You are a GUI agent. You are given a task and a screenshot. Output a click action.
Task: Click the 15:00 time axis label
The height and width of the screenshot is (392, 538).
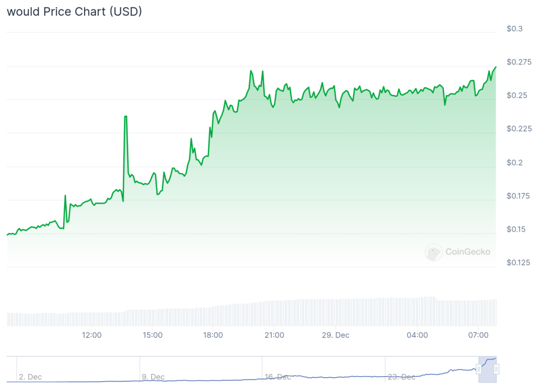click(153, 335)
